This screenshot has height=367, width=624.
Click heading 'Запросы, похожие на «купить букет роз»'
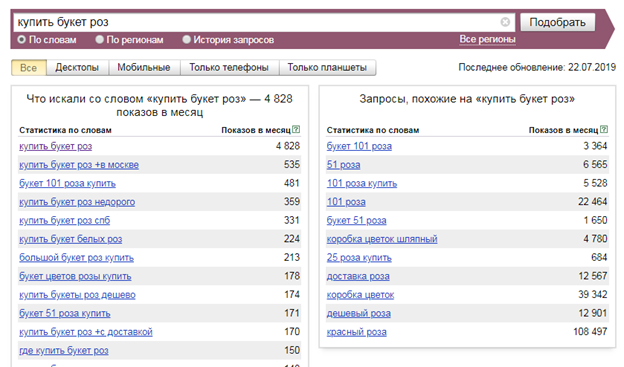(x=467, y=99)
